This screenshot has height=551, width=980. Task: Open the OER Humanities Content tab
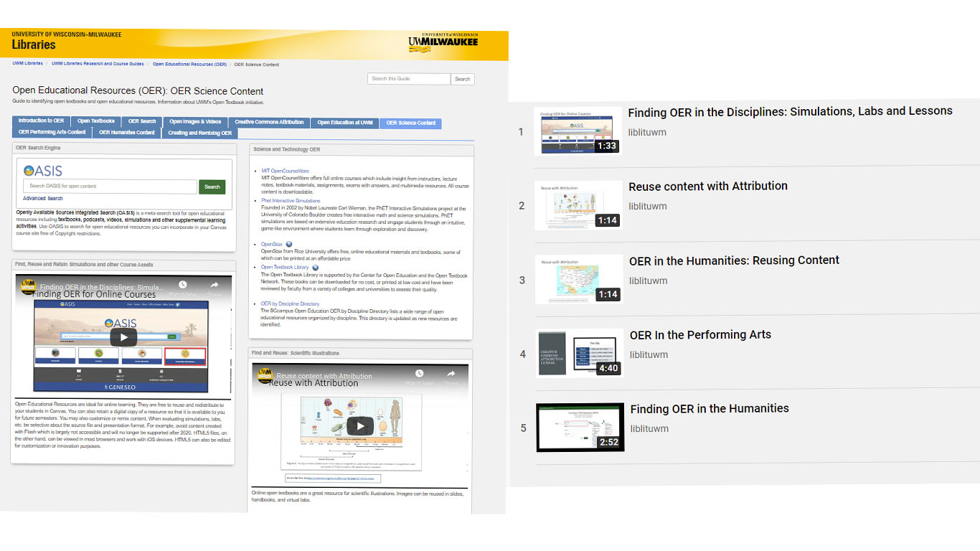pos(127,132)
